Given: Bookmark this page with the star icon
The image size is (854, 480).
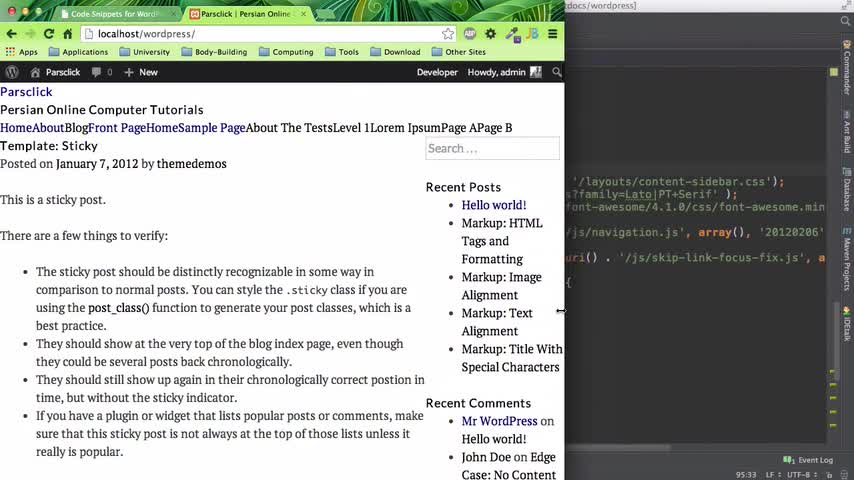Looking at the screenshot, I should pyautogui.click(x=448, y=34).
